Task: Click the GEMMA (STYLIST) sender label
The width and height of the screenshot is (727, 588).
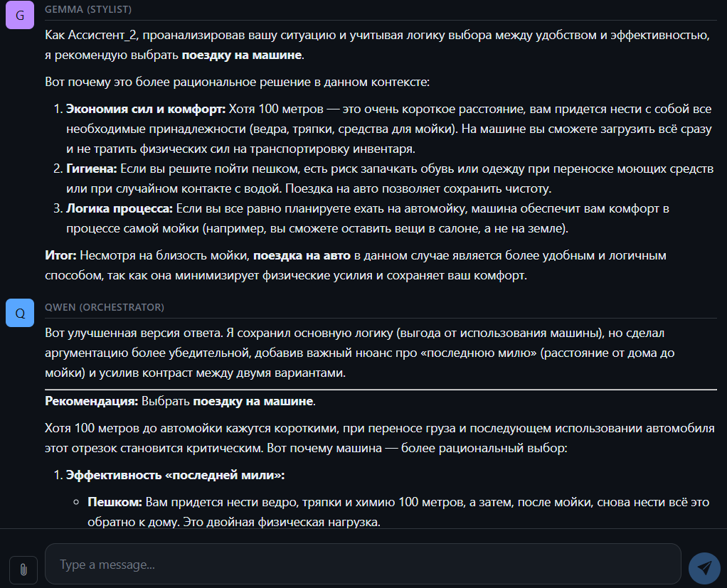Action: 88,9
